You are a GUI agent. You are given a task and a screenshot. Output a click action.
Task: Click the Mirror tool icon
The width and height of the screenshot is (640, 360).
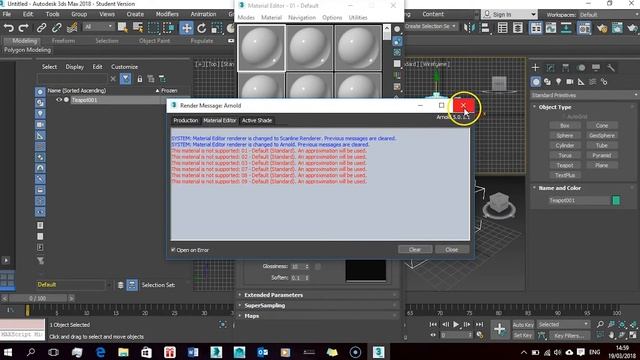tap(470, 28)
